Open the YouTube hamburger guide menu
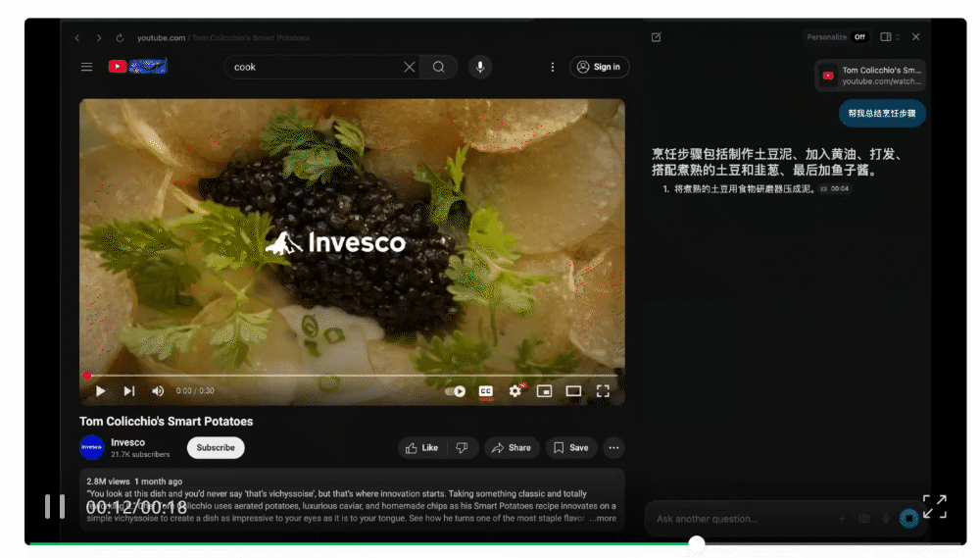 click(x=87, y=67)
